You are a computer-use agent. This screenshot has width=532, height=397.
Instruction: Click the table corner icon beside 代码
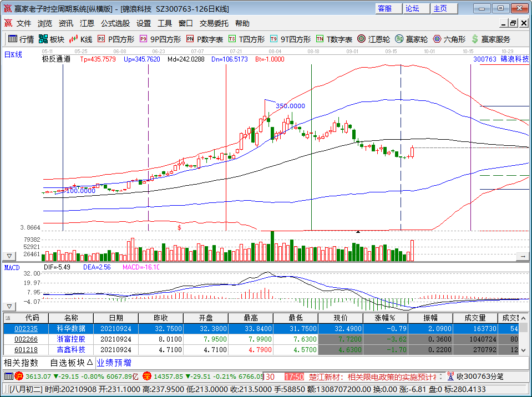coord(8,318)
